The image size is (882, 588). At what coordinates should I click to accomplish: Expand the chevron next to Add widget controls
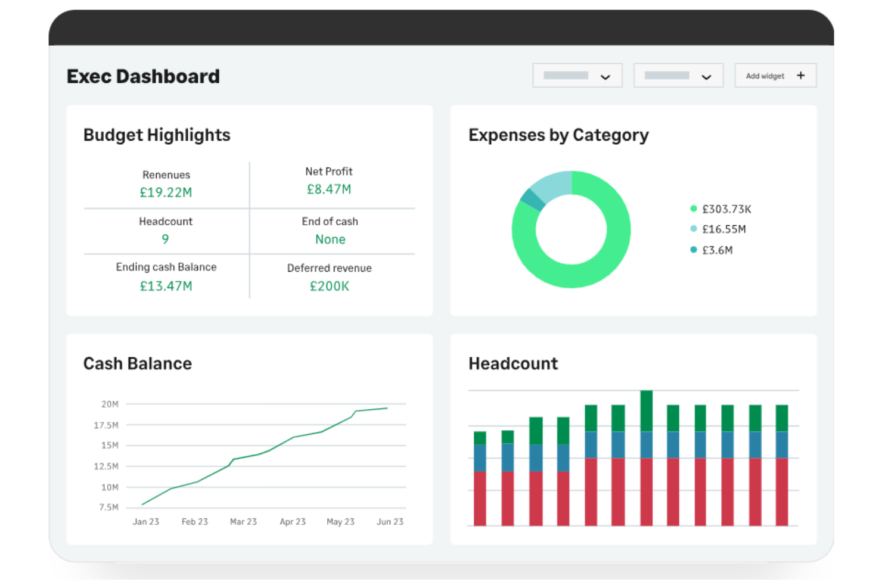click(x=707, y=77)
